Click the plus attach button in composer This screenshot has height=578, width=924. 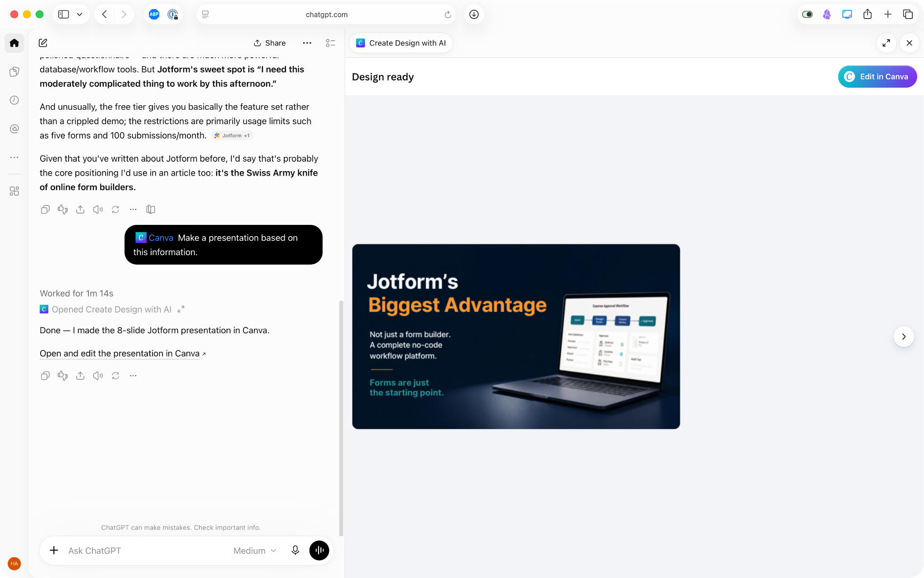coord(54,550)
